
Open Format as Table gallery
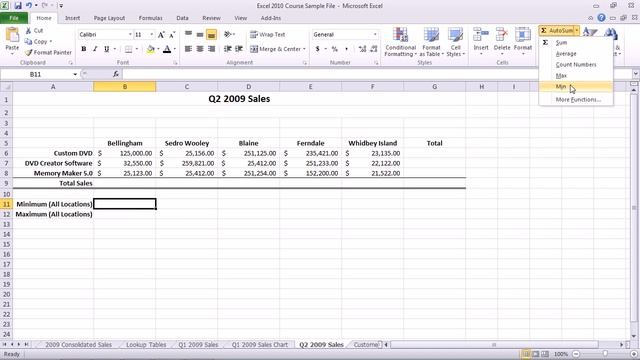431,42
